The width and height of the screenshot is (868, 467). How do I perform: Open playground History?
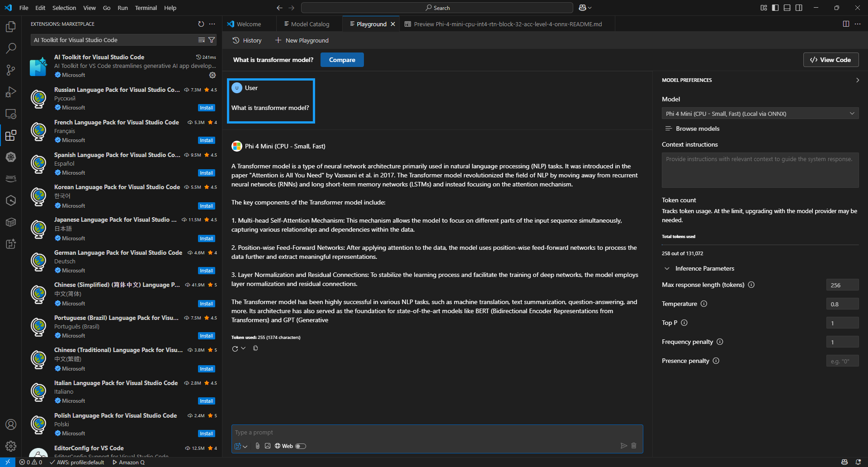point(247,40)
